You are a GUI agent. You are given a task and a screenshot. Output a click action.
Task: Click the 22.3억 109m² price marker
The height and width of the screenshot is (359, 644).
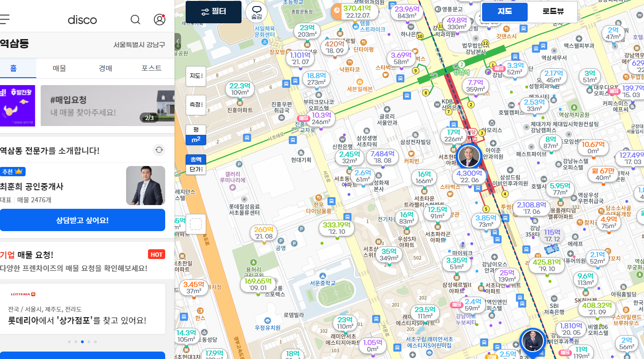[240, 89]
